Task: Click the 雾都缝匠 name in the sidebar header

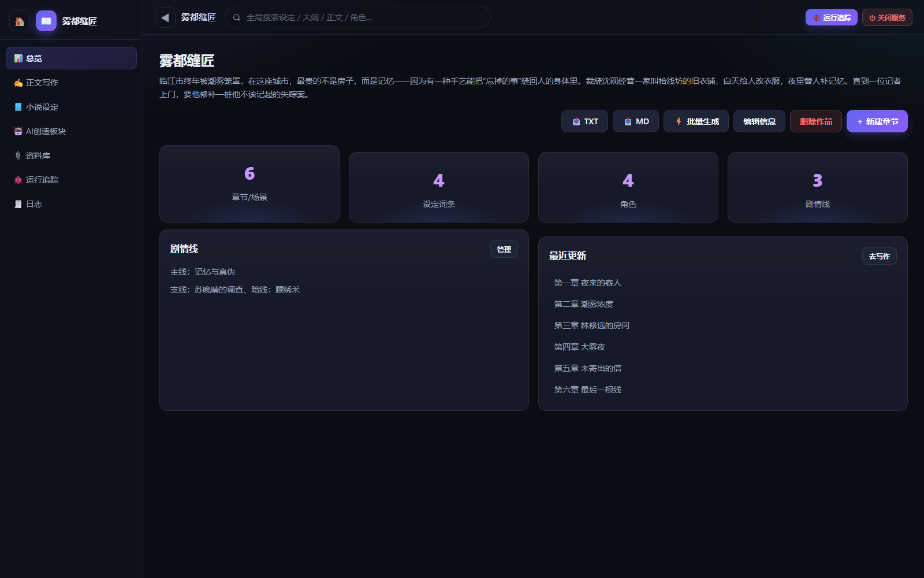Action: tap(80, 21)
